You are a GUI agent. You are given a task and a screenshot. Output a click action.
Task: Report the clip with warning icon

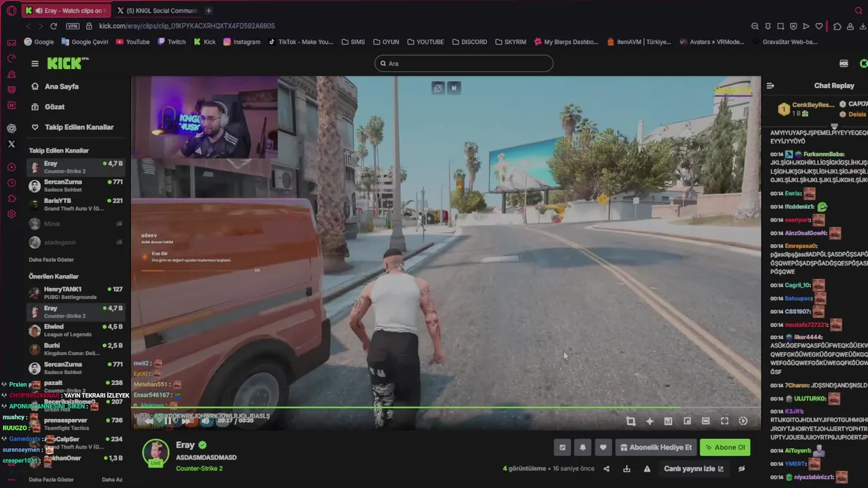point(647,469)
